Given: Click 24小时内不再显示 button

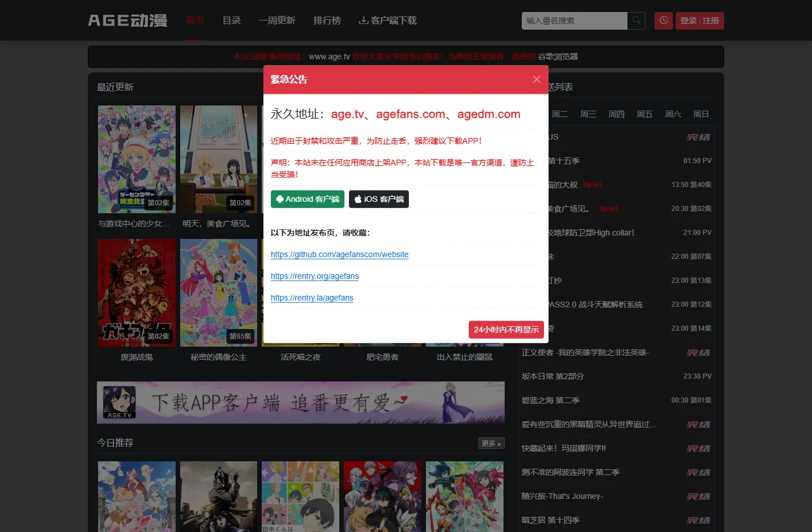Looking at the screenshot, I should pyautogui.click(x=506, y=330).
